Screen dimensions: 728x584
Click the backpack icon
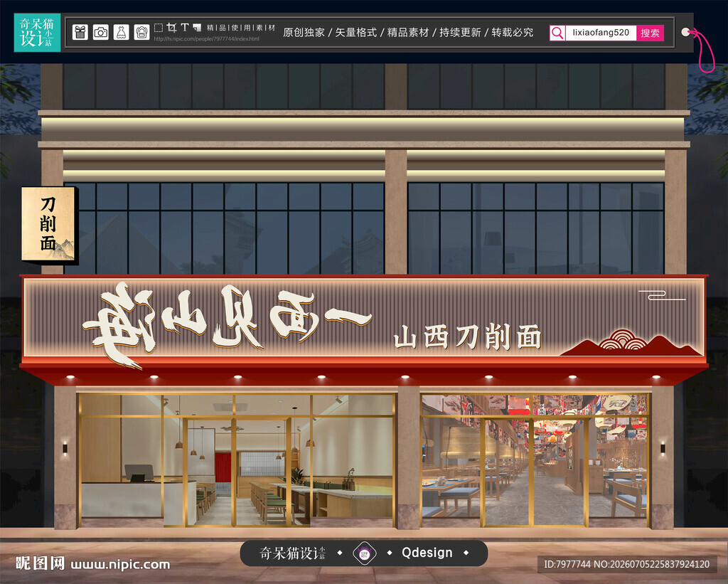click(141, 32)
